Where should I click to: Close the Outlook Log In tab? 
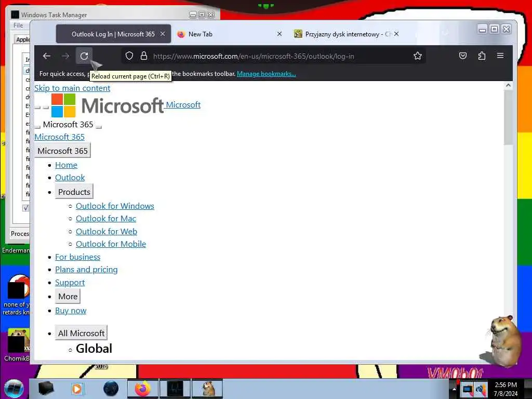coord(163,34)
